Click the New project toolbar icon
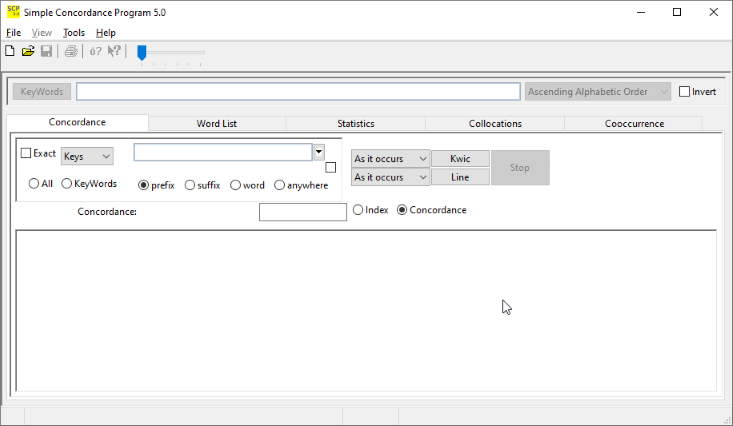Viewport: 733px width, 426px height. tap(10, 51)
